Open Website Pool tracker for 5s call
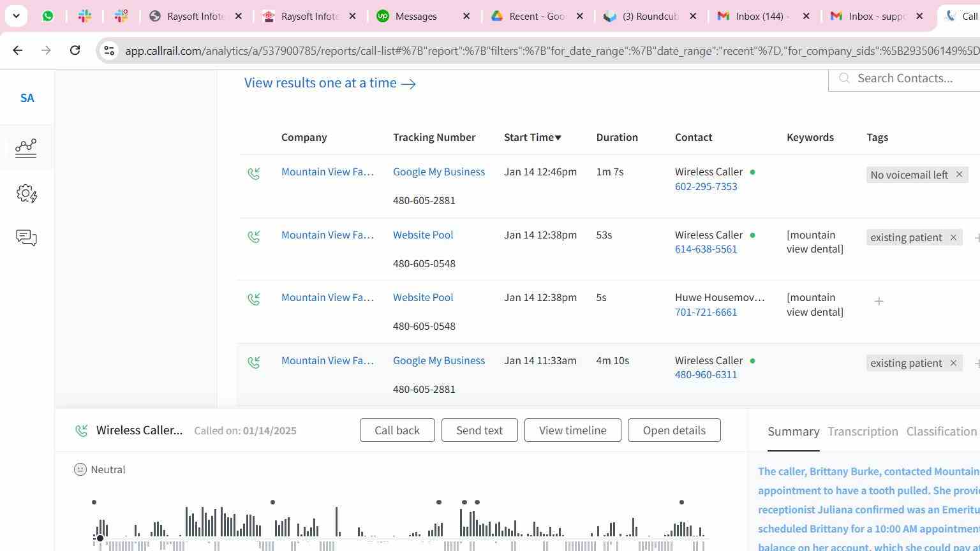This screenshot has width=980, height=551. coord(423,297)
